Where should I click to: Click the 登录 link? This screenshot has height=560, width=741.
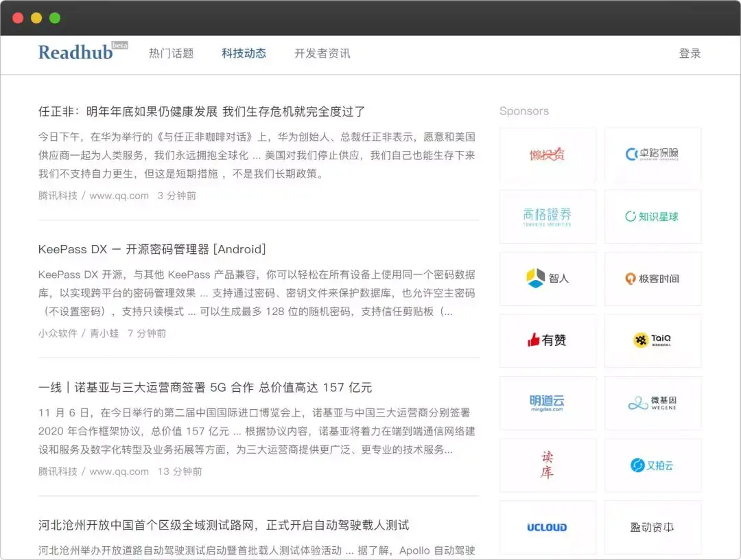pyautogui.click(x=690, y=54)
